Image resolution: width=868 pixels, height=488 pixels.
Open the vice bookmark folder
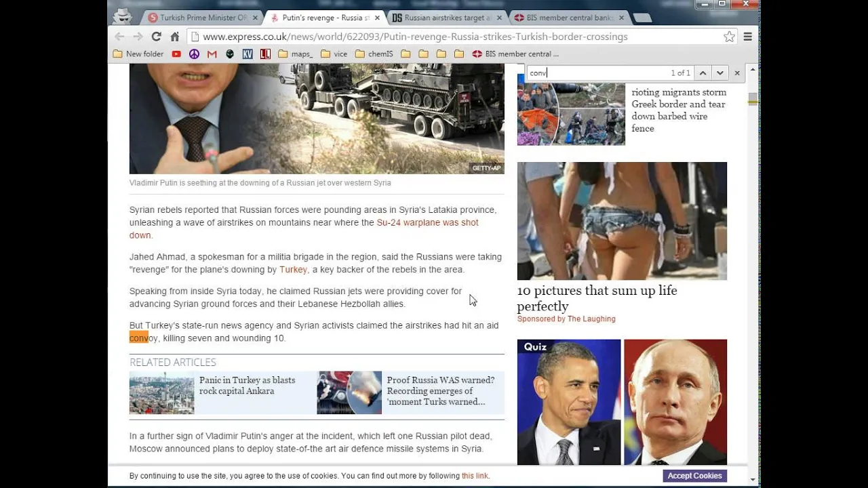coord(334,54)
